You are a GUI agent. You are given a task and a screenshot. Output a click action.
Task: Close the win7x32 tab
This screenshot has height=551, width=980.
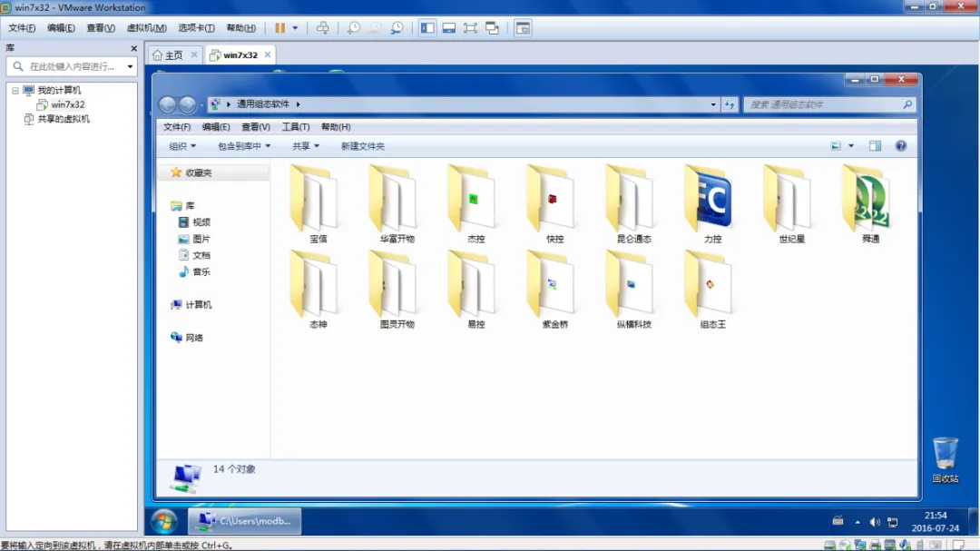(x=268, y=55)
